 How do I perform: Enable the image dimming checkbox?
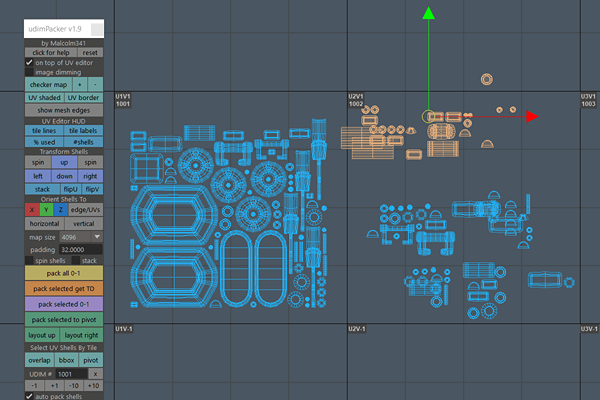coord(29,72)
